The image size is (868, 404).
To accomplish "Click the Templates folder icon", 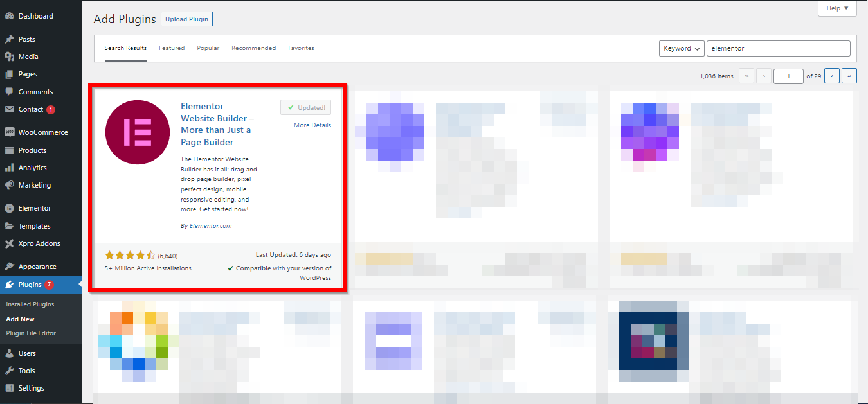I will [x=10, y=226].
